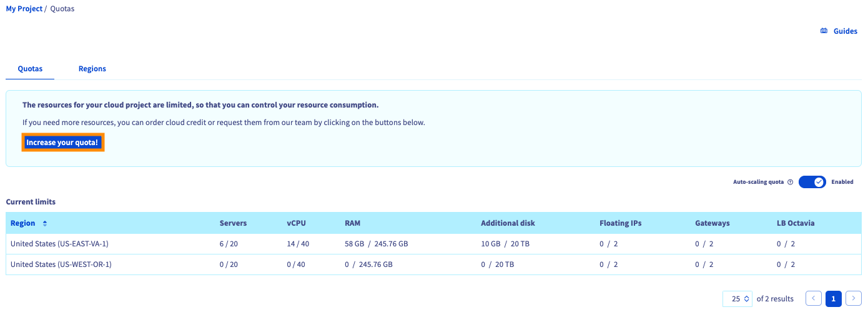Select the United States (US-EAST-VA-1) row
The width and height of the screenshot is (868, 312).
click(434, 244)
